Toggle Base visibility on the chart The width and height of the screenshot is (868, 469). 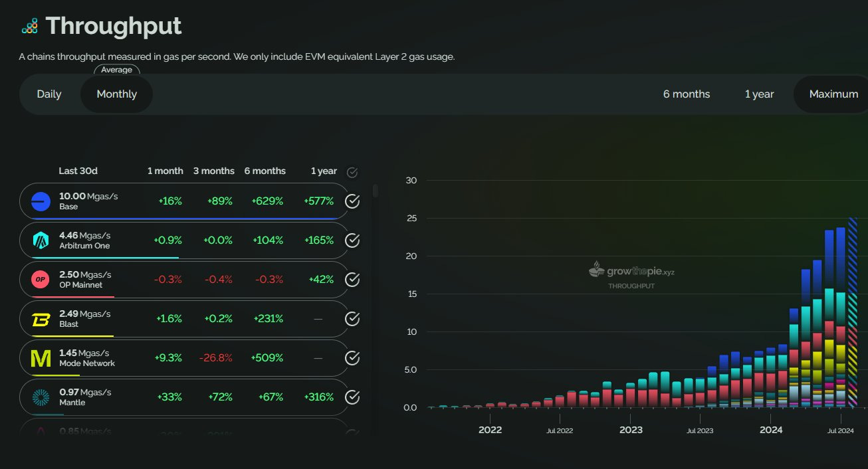tap(352, 201)
